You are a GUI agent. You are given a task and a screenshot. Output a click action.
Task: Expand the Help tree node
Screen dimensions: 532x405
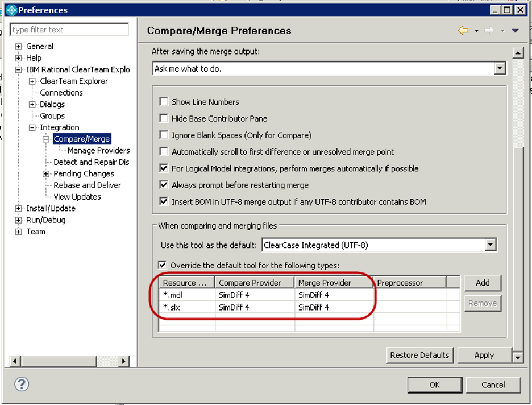coord(18,58)
